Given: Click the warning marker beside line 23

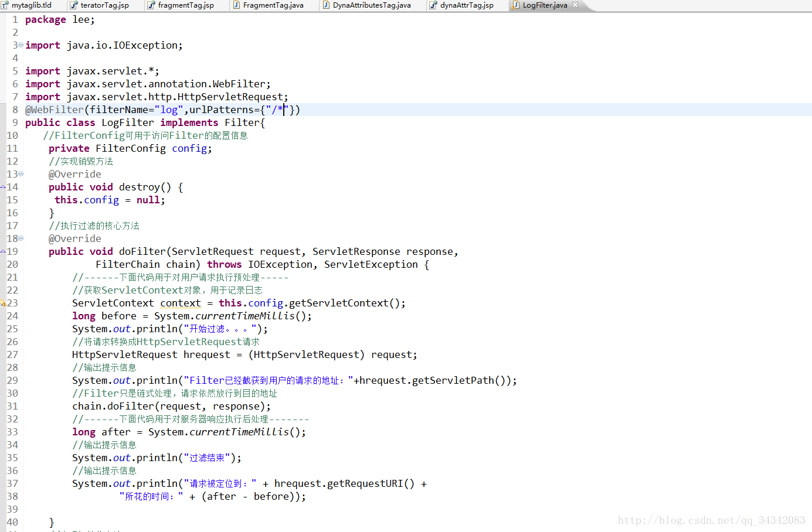Looking at the screenshot, I should click(x=3, y=303).
